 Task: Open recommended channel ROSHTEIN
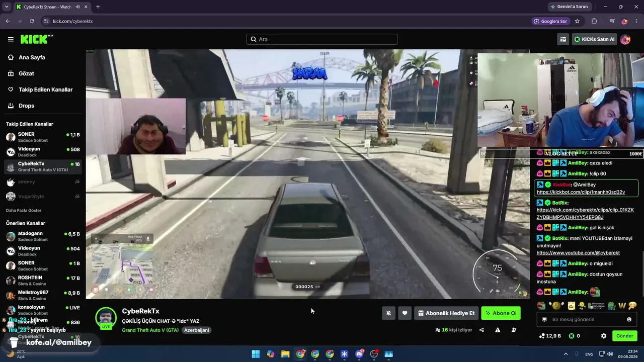[x=43, y=281]
